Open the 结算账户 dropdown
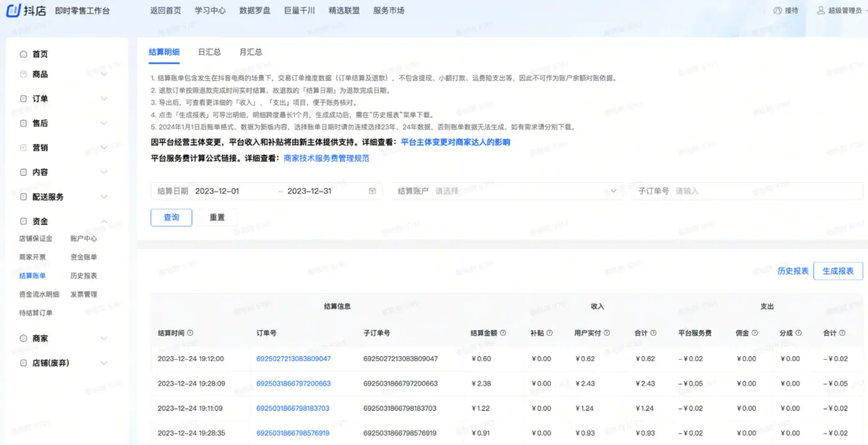Image resolution: width=868 pixels, height=445 pixels. [506, 191]
